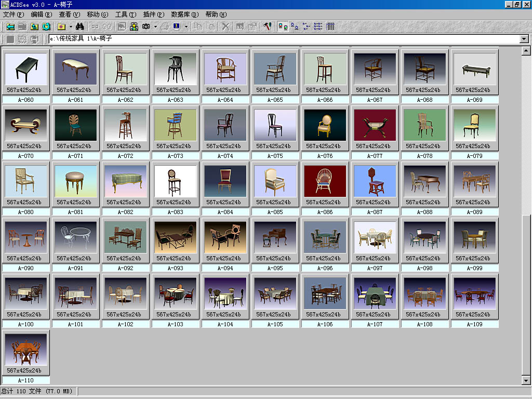Click the back arrow toolbar icon

tap(10, 26)
